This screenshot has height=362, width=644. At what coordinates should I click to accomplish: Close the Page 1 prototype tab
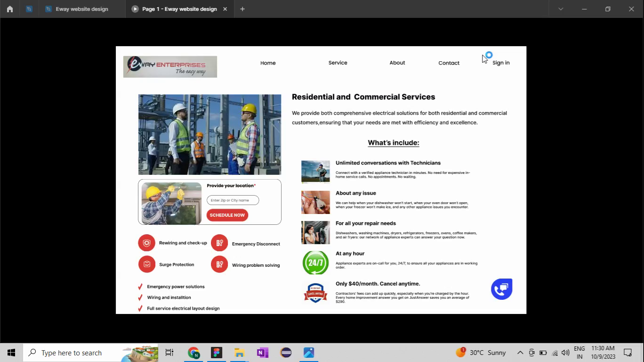[x=225, y=9]
